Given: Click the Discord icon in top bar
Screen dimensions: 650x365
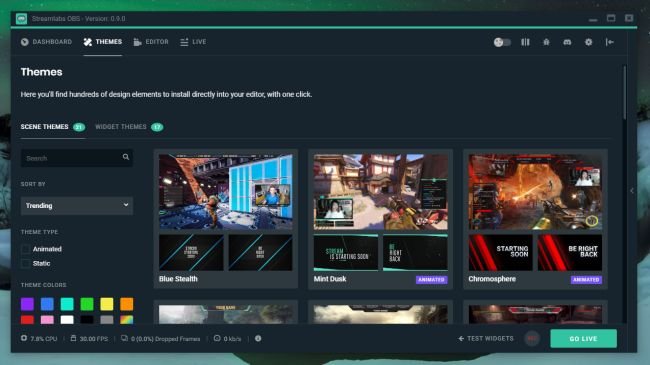Looking at the screenshot, I should [x=567, y=42].
